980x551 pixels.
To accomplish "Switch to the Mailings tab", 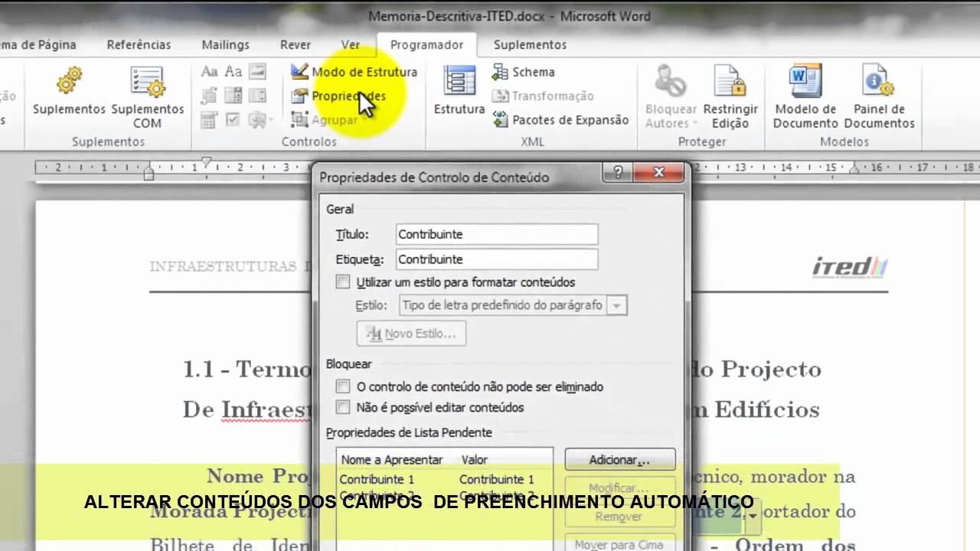I will (x=225, y=44).
